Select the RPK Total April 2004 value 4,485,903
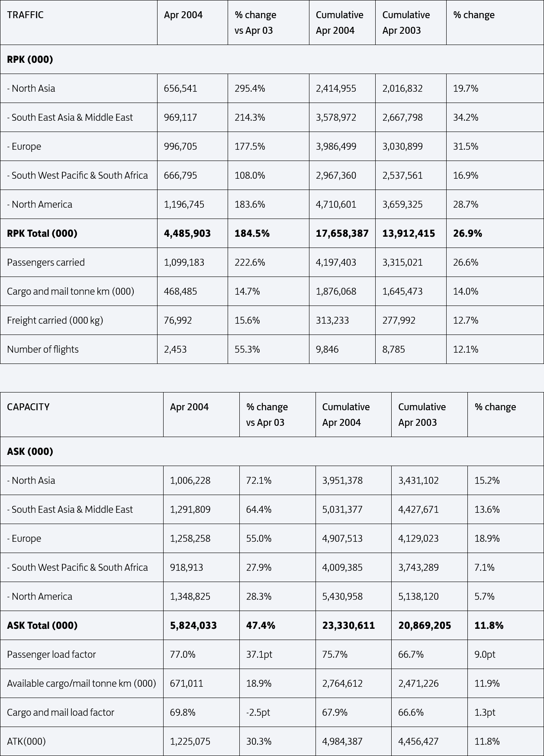544x756 pixels. point(187,234)
